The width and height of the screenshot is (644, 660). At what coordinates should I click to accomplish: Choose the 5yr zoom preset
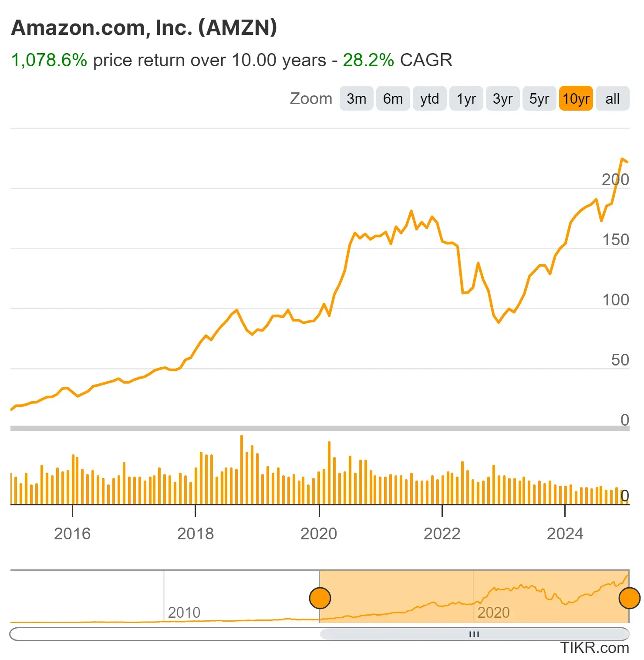click(539, 99)
